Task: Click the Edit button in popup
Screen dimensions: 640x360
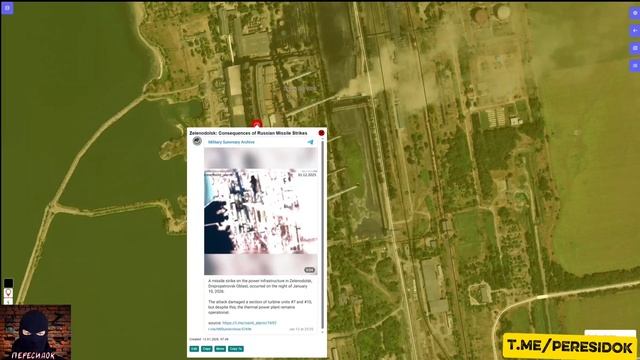Action: (194, 349)
